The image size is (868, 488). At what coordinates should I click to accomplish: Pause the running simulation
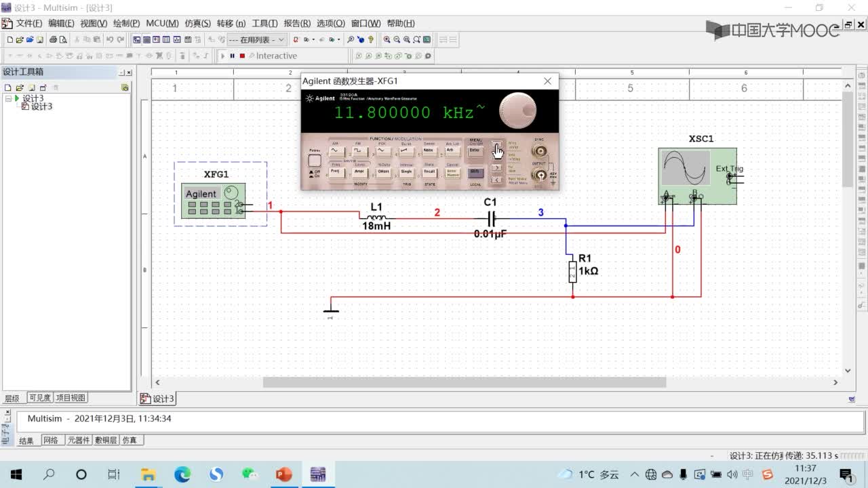point(232,56)
